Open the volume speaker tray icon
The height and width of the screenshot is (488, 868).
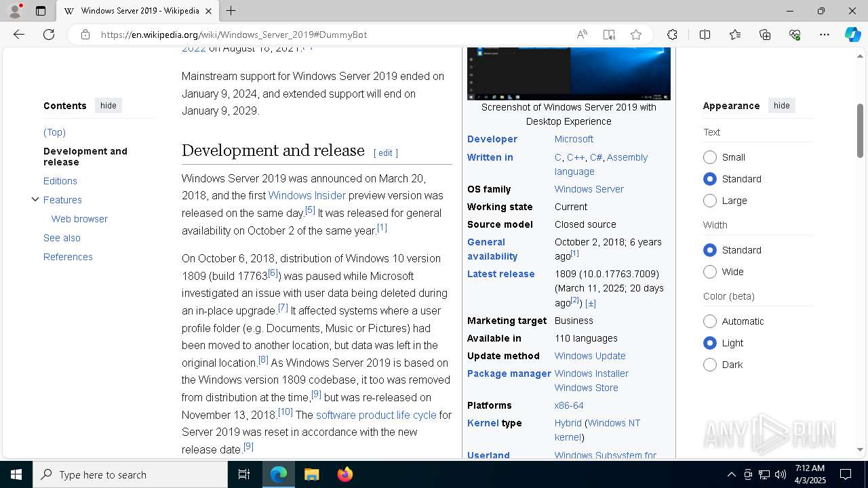(x=781, y=474)
